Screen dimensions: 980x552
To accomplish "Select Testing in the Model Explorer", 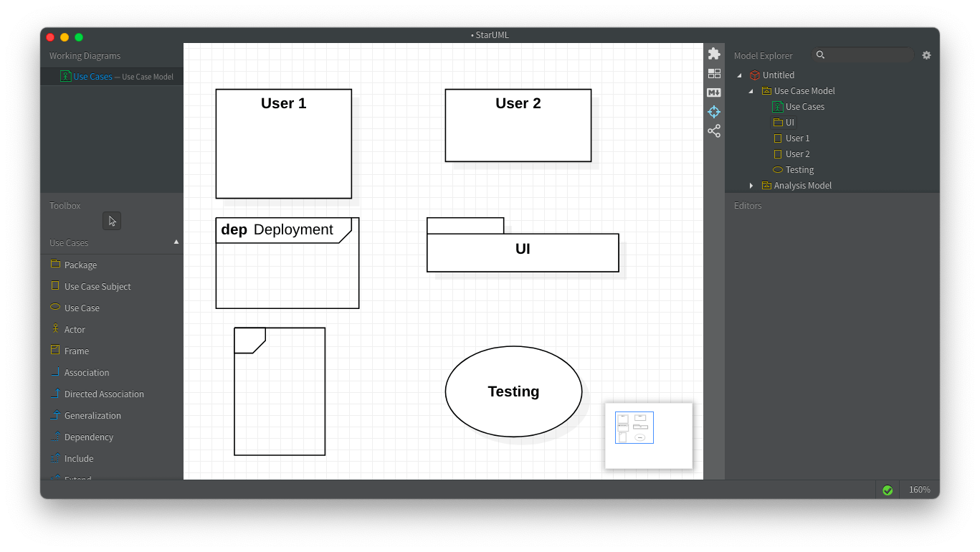I will coord(798,169).
